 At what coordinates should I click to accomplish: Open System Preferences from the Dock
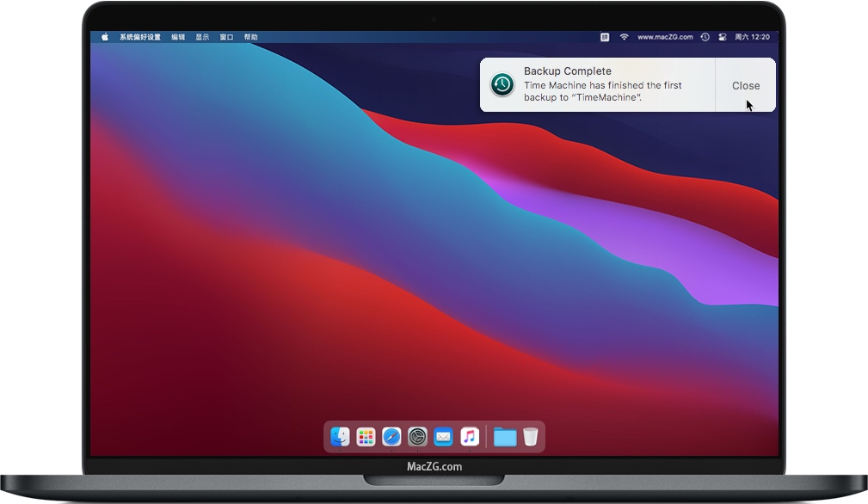(417, 437)
